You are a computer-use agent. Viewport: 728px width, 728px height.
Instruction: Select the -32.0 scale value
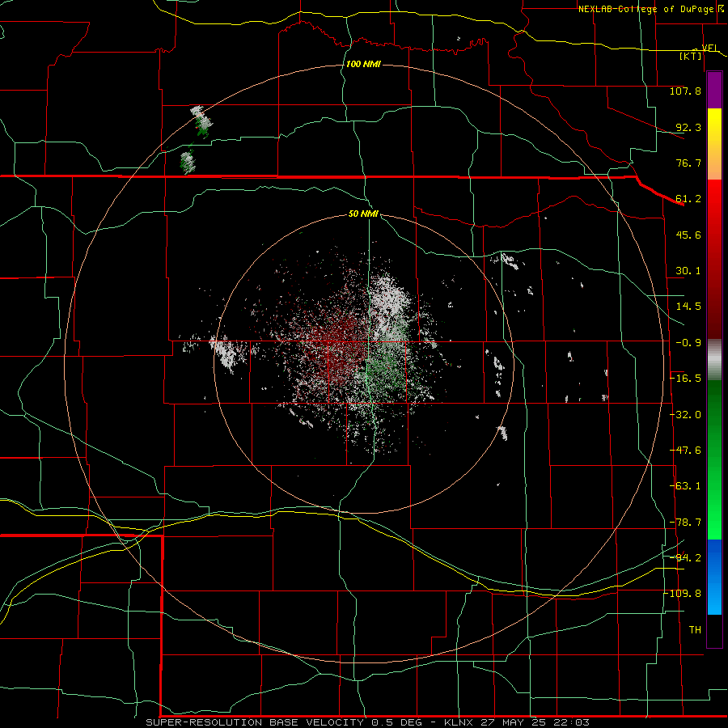(x=685, y=415)
